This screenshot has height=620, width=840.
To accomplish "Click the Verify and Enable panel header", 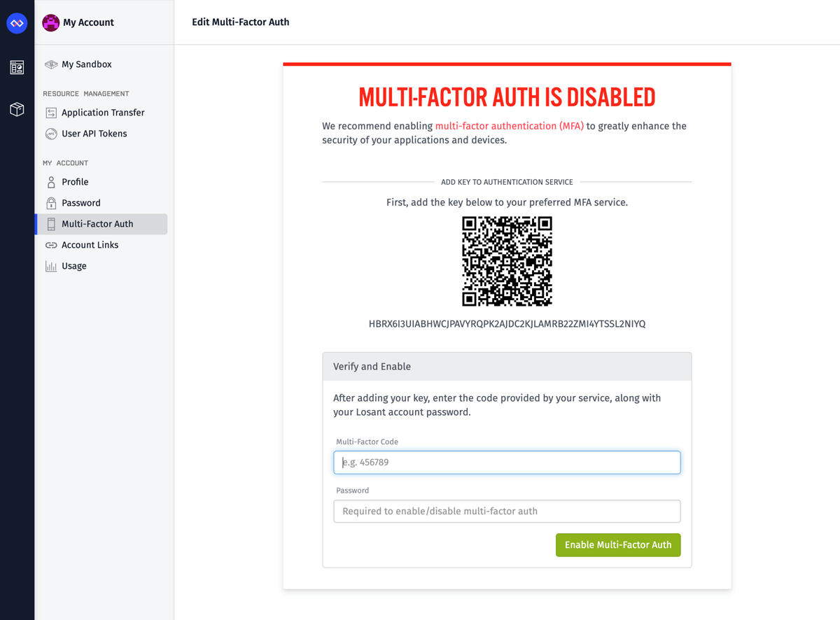I will pyautogui.click(x=507, y=367).
